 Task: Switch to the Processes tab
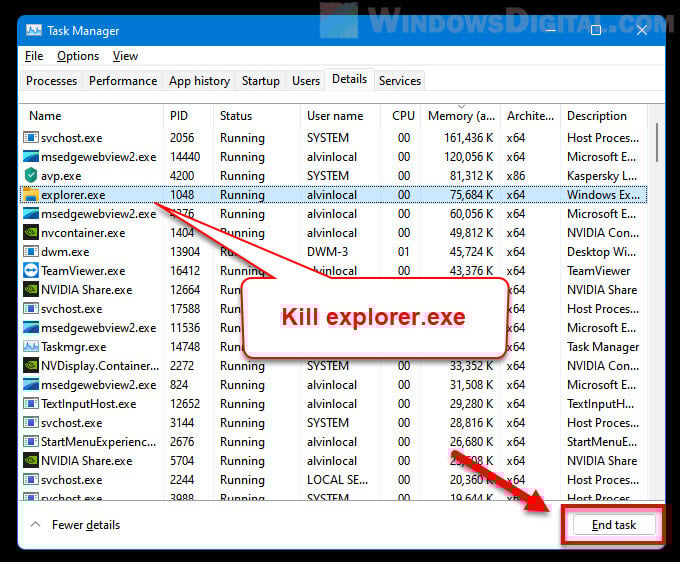[52, 81]
